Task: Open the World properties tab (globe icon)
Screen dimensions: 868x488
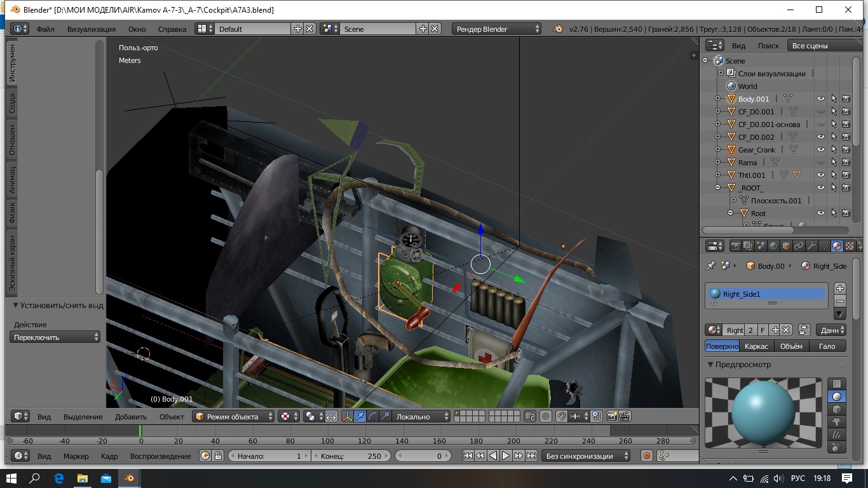Action: [773, 247]
